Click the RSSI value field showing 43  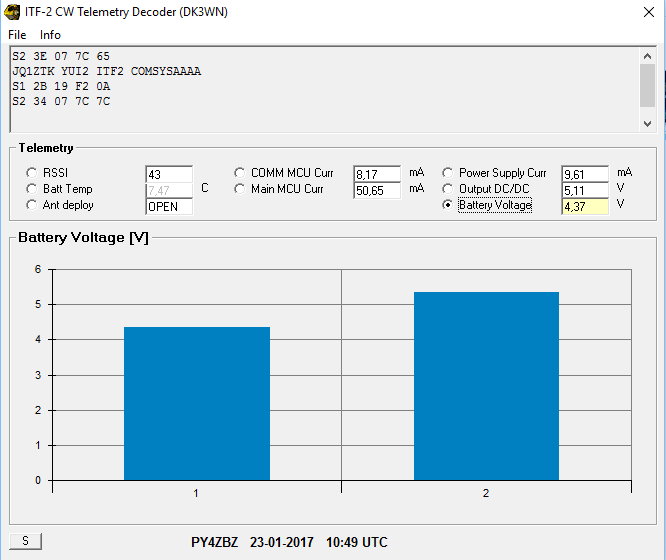point(169,174)
